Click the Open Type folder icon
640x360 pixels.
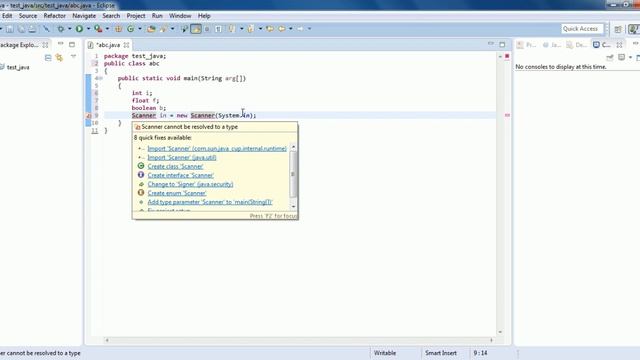[x=151, y=29]
